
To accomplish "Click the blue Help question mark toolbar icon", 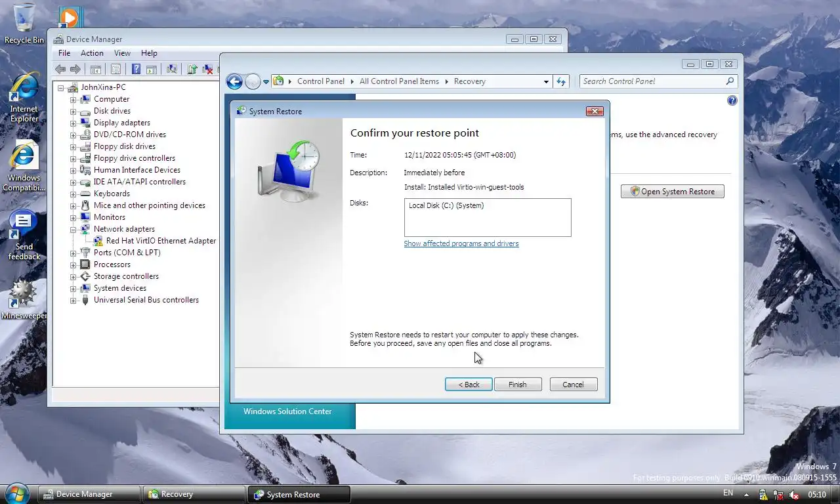I will (x=136, y=69).
